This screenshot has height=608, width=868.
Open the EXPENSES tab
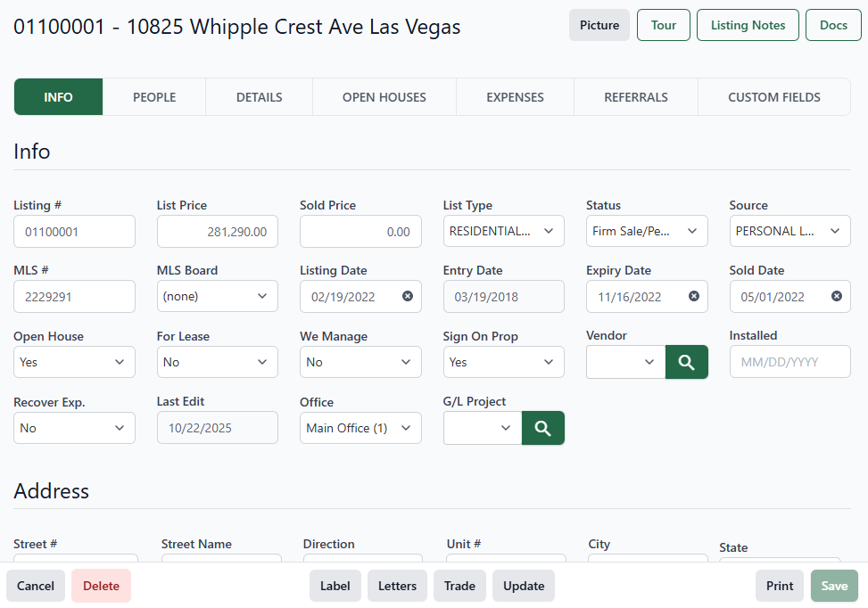pyautogui.click(x=515, y=97)
